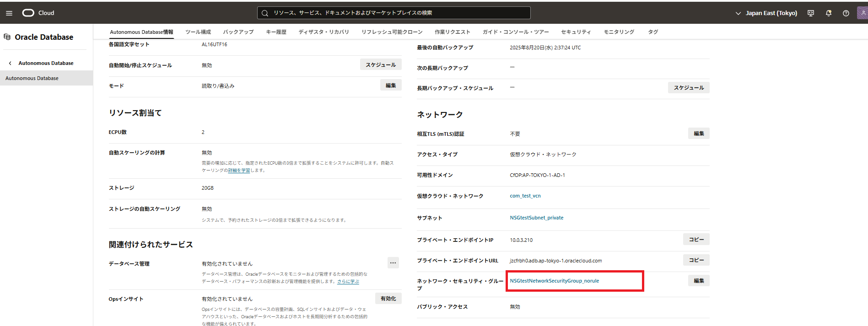This screenshot has width=868, height=326.
Task: Click the jzcfrbh0.adb.ap-tokyo-1.oraclecloud.com URL value
Action: click(x=556, y=261)
